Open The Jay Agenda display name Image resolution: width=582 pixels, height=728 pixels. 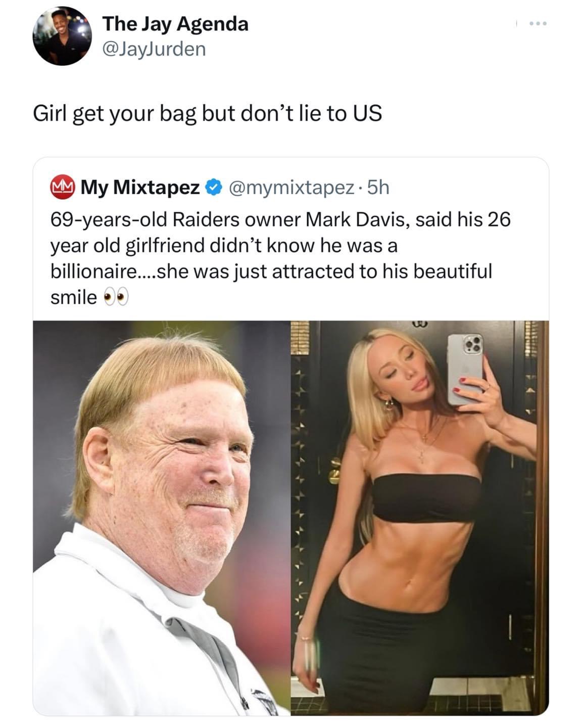tap(175, 23)
